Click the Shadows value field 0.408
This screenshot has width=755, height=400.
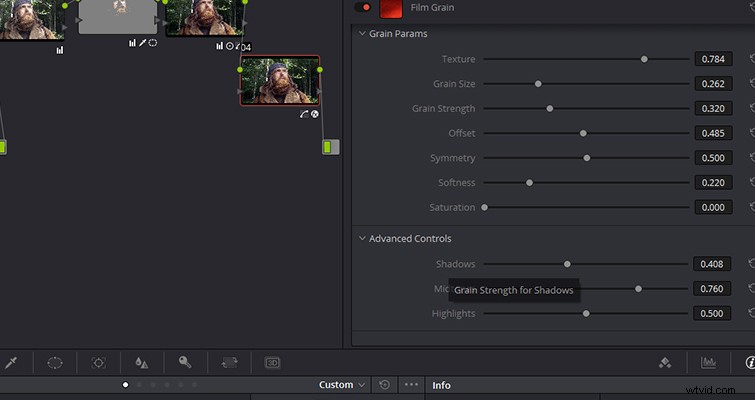[712, 264]
